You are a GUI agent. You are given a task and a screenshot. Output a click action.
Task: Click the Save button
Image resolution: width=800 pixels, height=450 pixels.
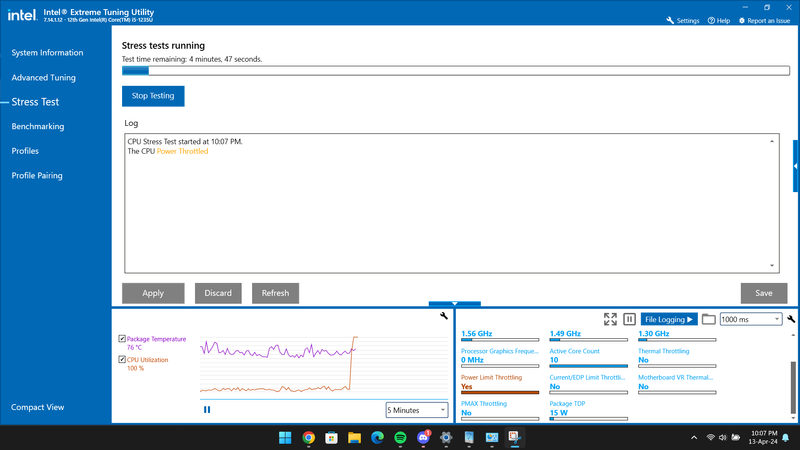(x=764, y=293)
